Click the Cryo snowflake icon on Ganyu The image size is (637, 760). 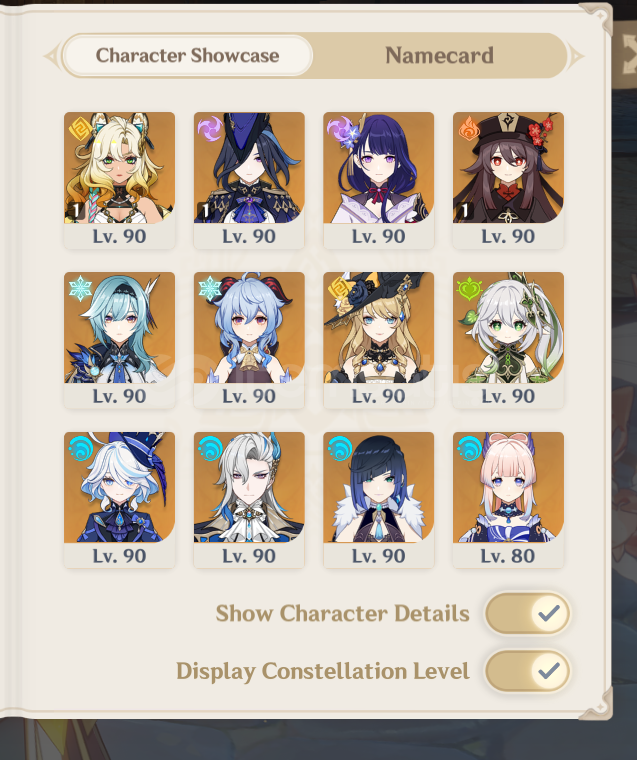point(210,288)
